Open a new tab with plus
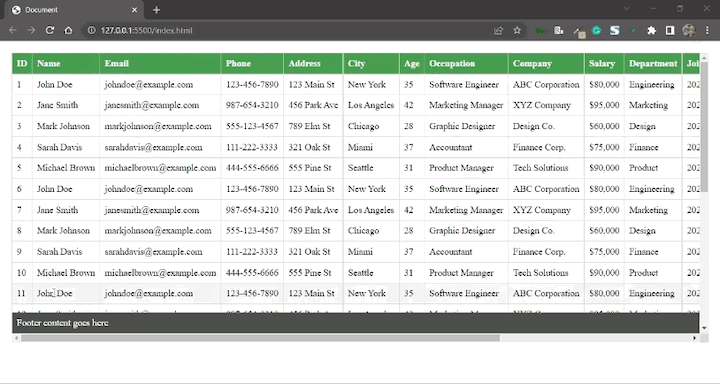 [x=156, y=10]
